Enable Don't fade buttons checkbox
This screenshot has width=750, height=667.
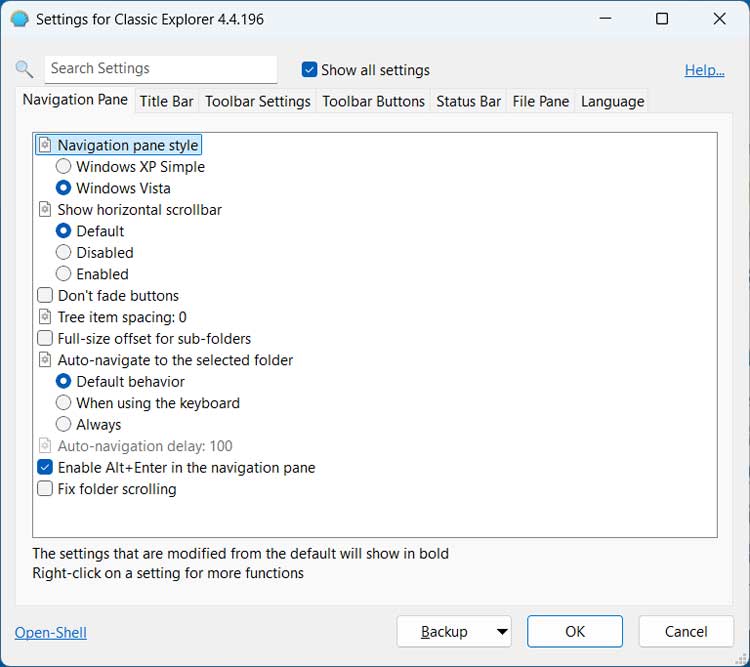pyautogui.click(x=45, y=295)
